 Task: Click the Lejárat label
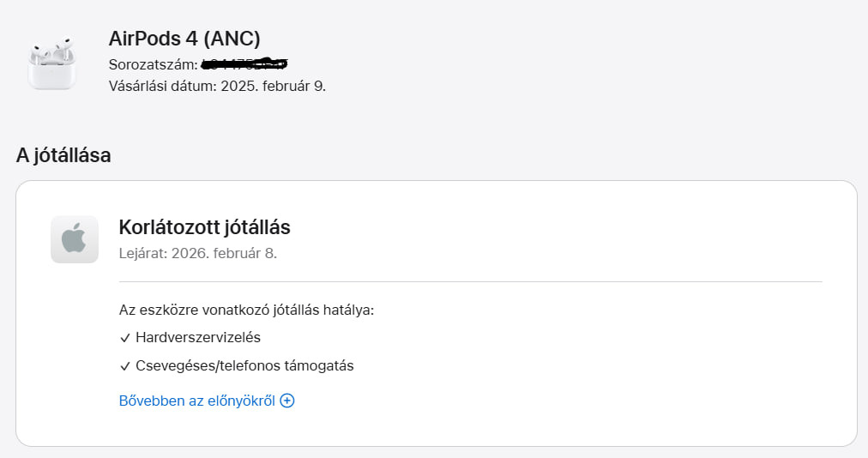[143, 253]
